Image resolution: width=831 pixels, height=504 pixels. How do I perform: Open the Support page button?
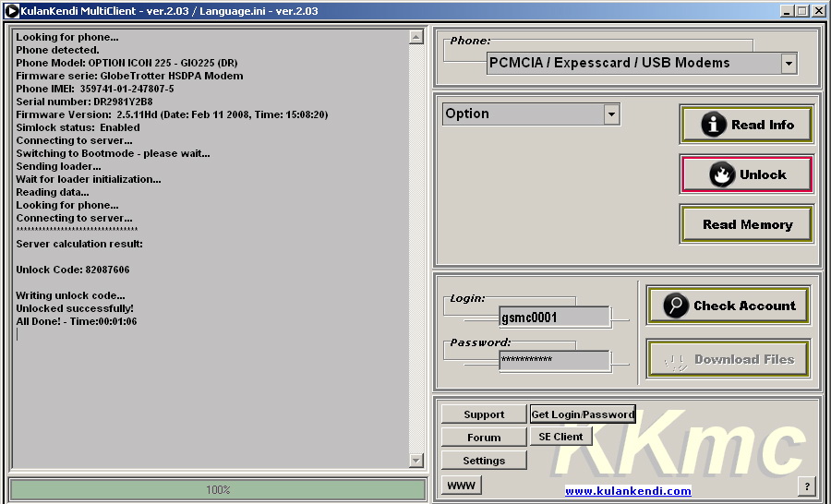click(x=484, y=414)
